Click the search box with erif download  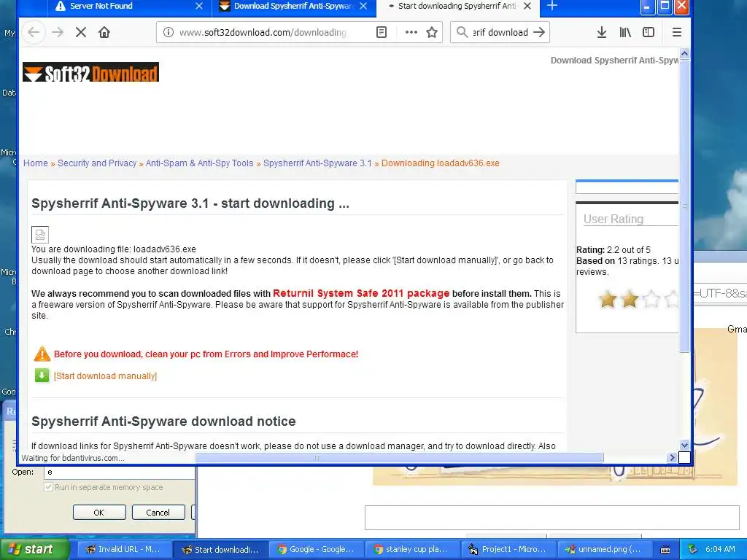(x=500, y=32)
